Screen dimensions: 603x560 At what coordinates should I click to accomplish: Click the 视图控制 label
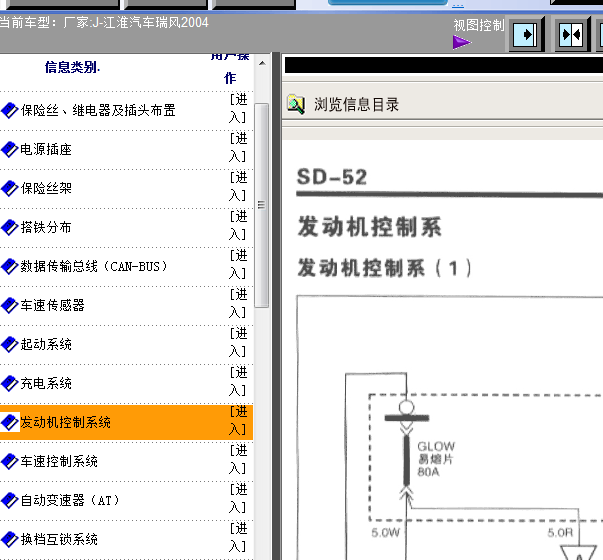[478, 25]
